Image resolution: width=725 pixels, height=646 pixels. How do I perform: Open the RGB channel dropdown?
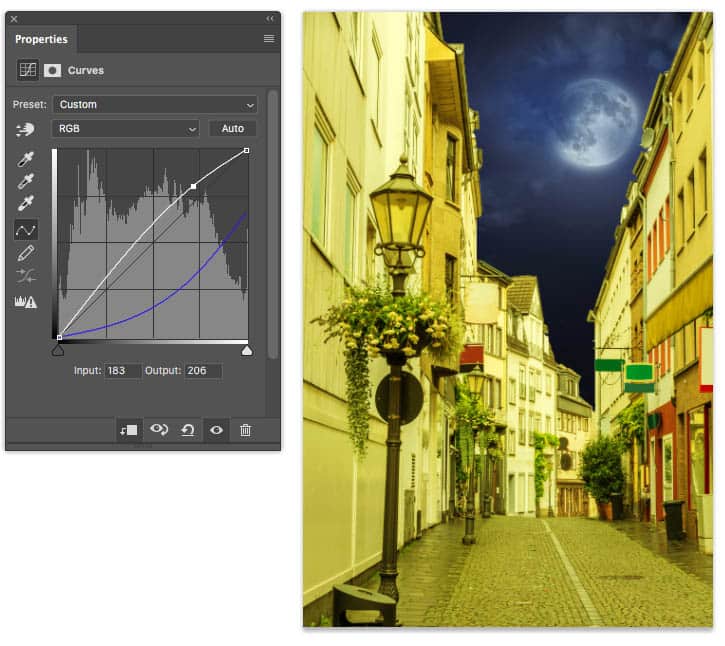[x=125, y=129]
